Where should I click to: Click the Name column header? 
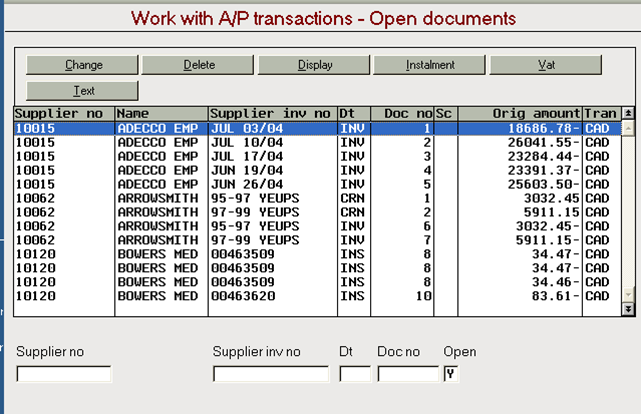[161, 113]
